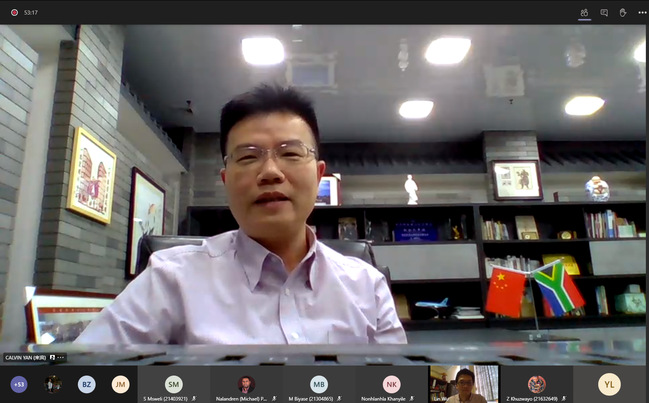Select S Msweli's SM participant tile
Viewport: 649px width, 403px height.
click(173, 384)
